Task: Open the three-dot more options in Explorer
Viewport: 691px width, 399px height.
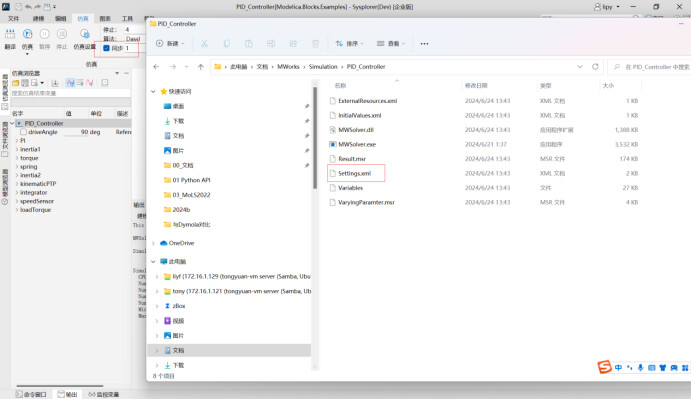Action: pyautogui.click(x=424, y=44)
